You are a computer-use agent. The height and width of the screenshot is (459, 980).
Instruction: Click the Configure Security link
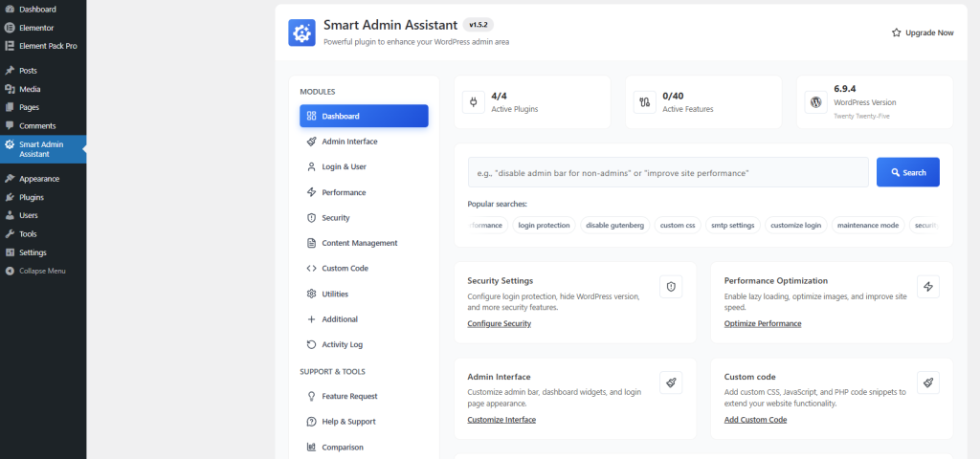coord(499,323)
